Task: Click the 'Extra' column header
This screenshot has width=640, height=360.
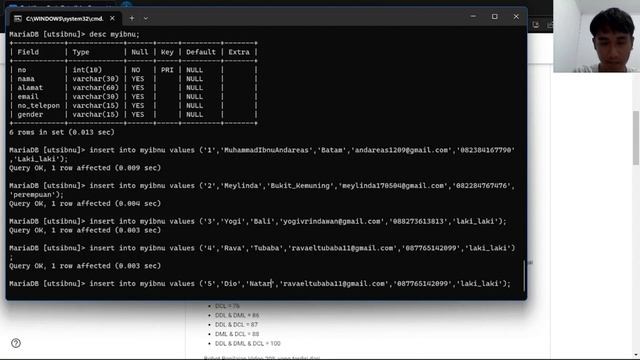Action: (239, 52)
